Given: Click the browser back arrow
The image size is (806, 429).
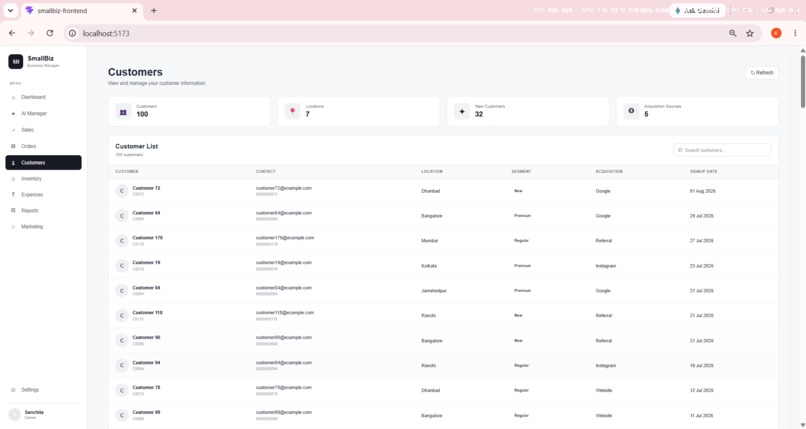Looking at the screenshot, I should [x=12, y=33].
